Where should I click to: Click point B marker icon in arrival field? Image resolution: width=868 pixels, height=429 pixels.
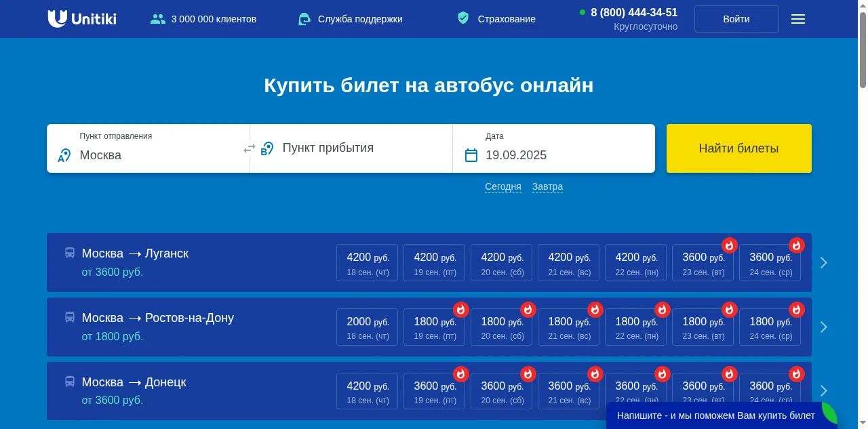click(267, 148)
